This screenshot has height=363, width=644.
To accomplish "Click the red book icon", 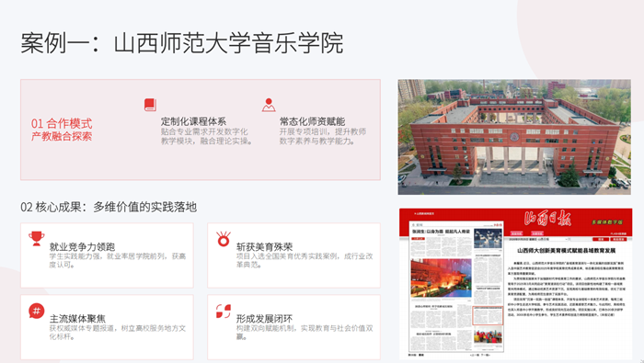I will point(150,105).
